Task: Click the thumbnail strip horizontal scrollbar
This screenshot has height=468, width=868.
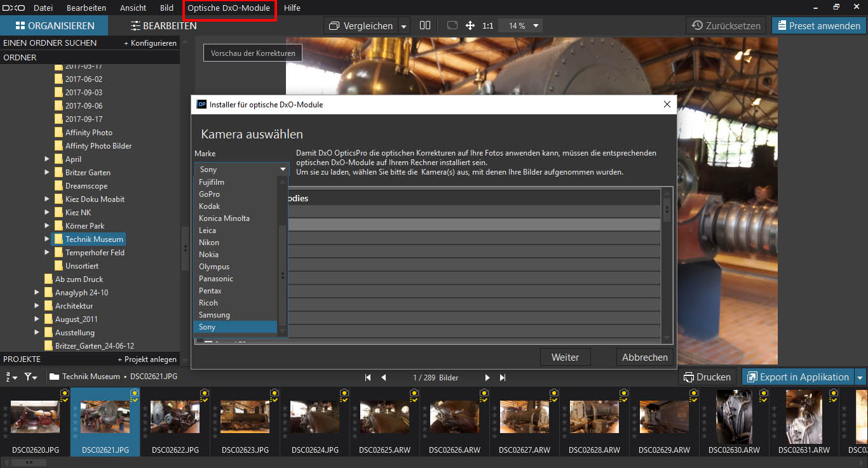Action: (31, 463)
